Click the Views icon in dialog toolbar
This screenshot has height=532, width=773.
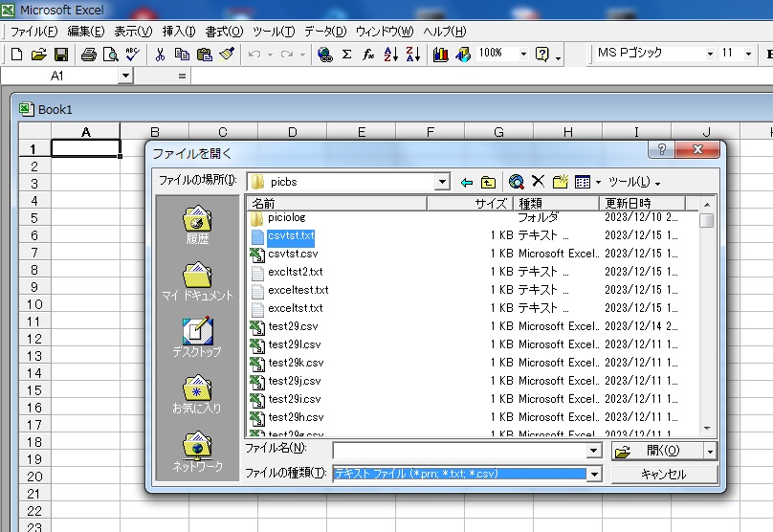coord(583,182)
